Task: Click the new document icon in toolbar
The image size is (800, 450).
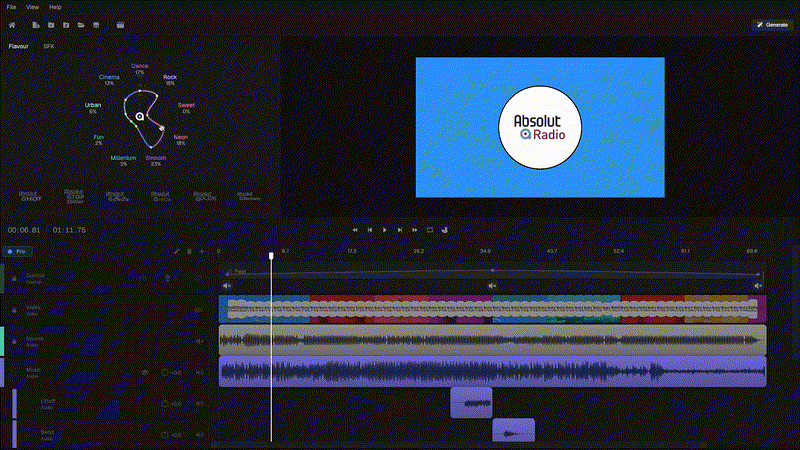Action: (x=36, y=25)
